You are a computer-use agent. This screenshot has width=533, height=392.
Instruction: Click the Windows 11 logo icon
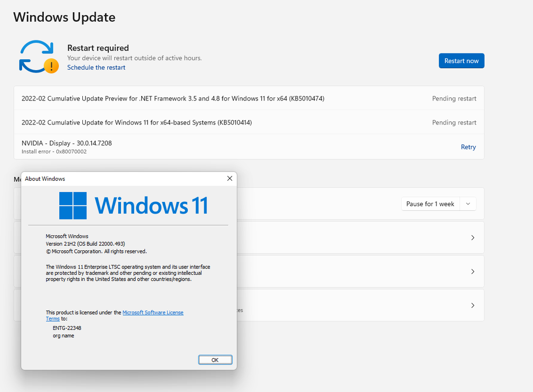[73, 205]
